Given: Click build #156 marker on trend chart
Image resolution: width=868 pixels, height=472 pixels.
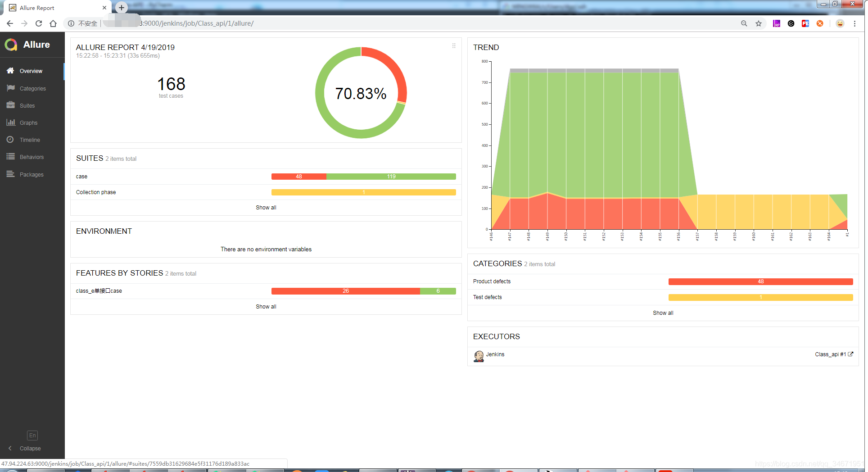Looking at the screenshot, I should coord(678,236).
